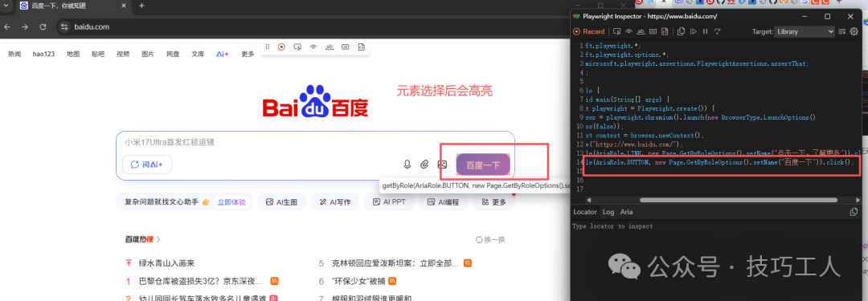Select Assert value icon in Inspector toolbar
Screen dimensions: 868x301
point(653,31)
